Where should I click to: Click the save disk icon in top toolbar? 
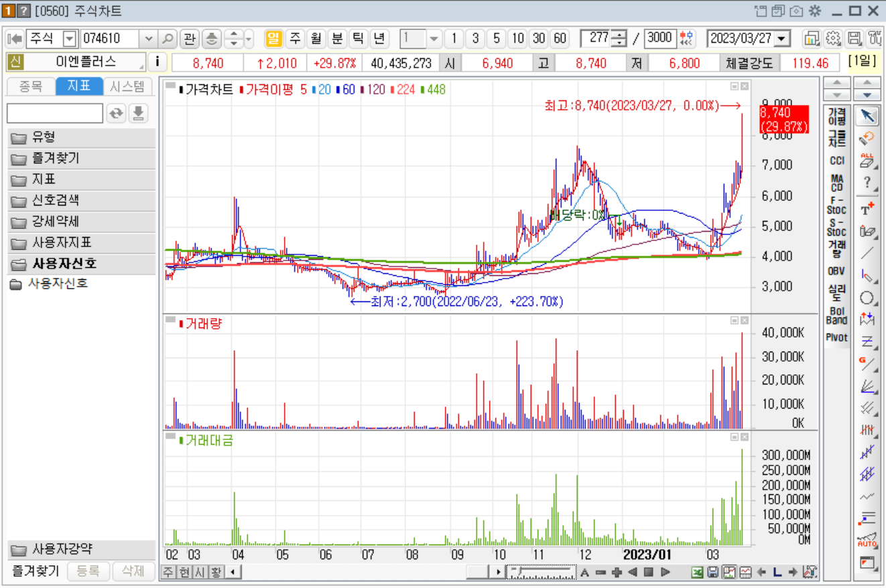[x=855, y=39]
